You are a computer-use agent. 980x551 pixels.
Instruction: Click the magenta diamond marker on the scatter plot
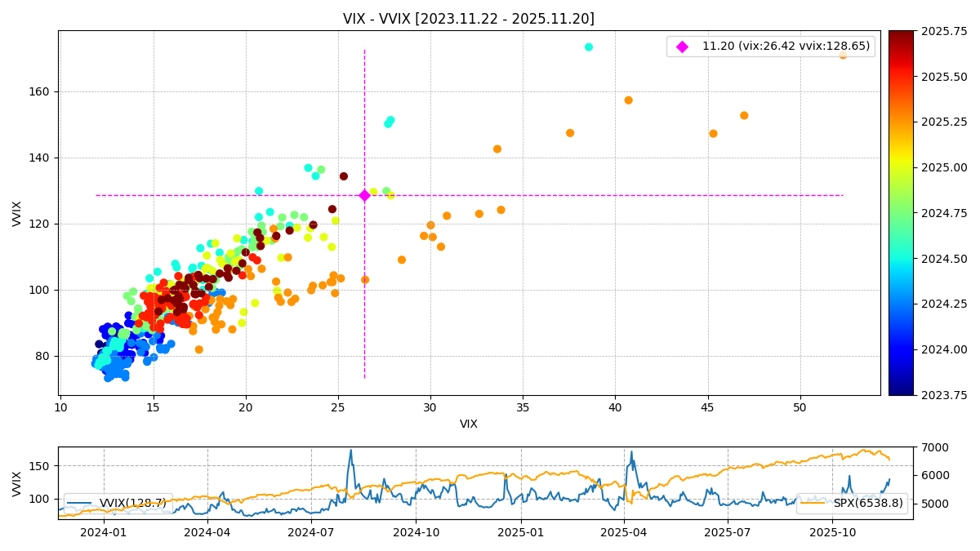tap(364, 195)
